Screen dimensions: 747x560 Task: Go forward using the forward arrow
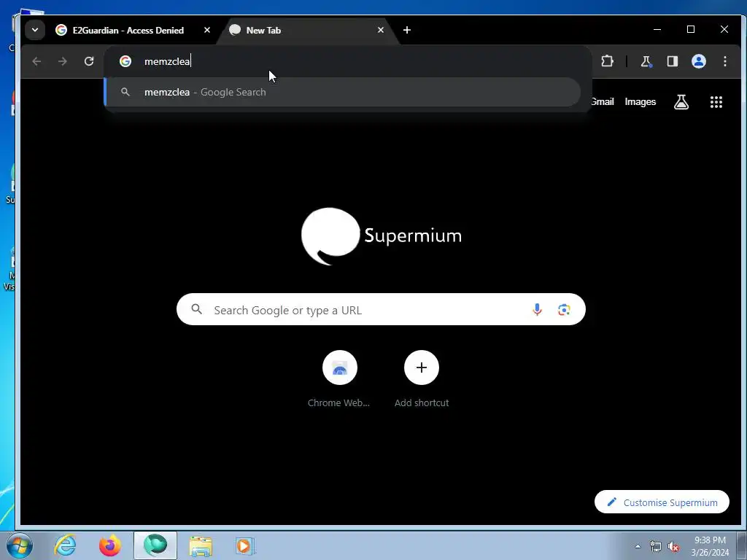pyautogui.click(x=63, y=61)
